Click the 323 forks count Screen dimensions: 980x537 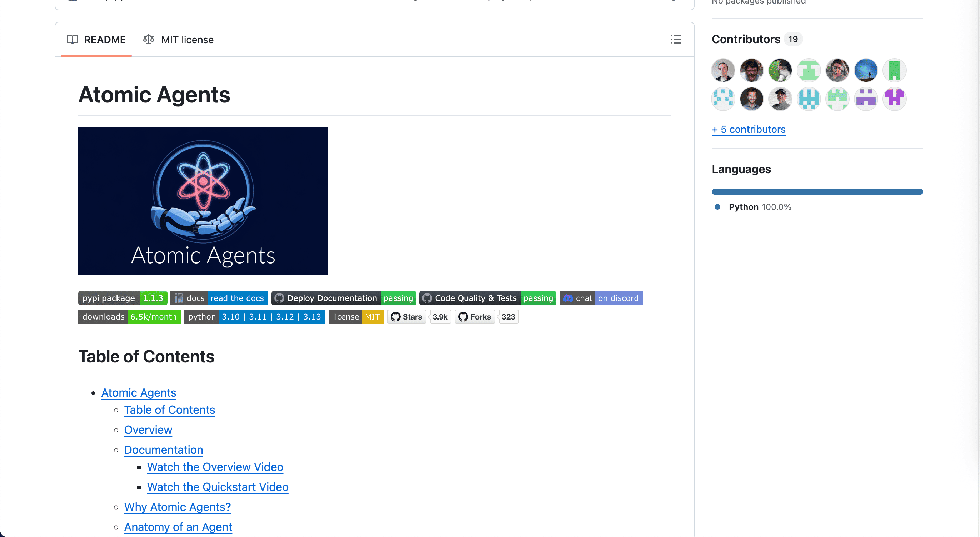click(x=508, y=317)
